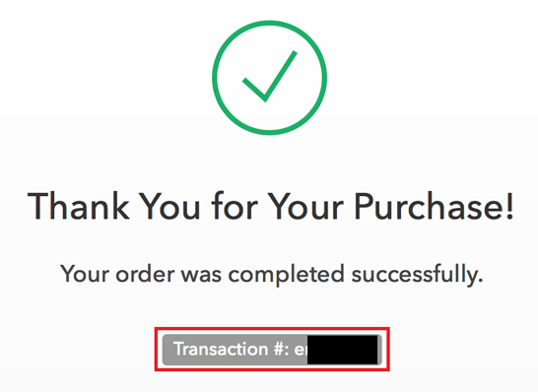
Task: Click the green success checkmark icon
Action: pos(270,76)
